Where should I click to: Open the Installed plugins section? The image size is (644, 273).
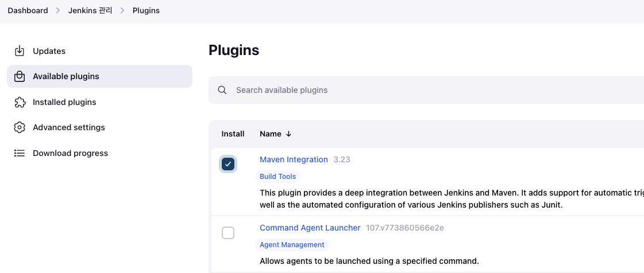[64, 102]
